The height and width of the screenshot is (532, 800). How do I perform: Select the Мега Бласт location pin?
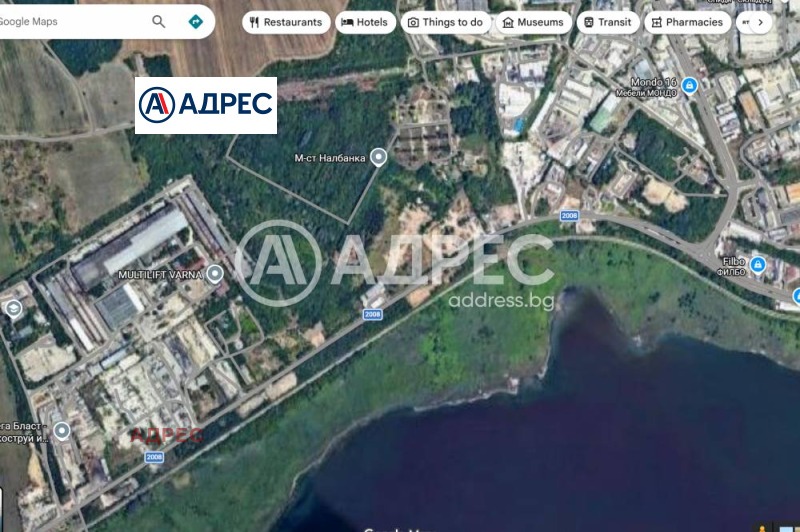62,431
